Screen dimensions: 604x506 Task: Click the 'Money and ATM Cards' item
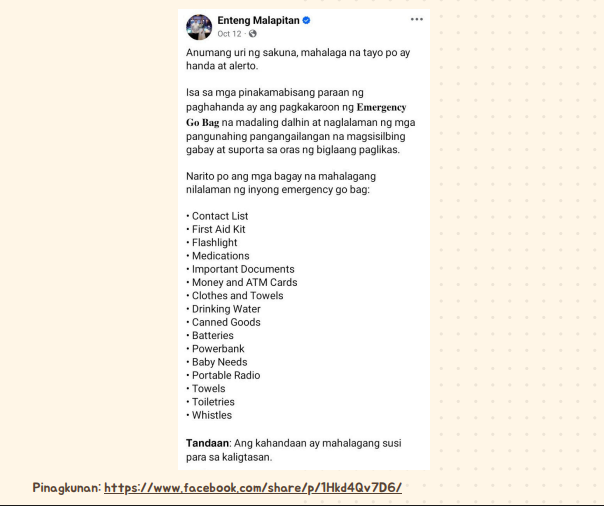[x=244, y=282]
